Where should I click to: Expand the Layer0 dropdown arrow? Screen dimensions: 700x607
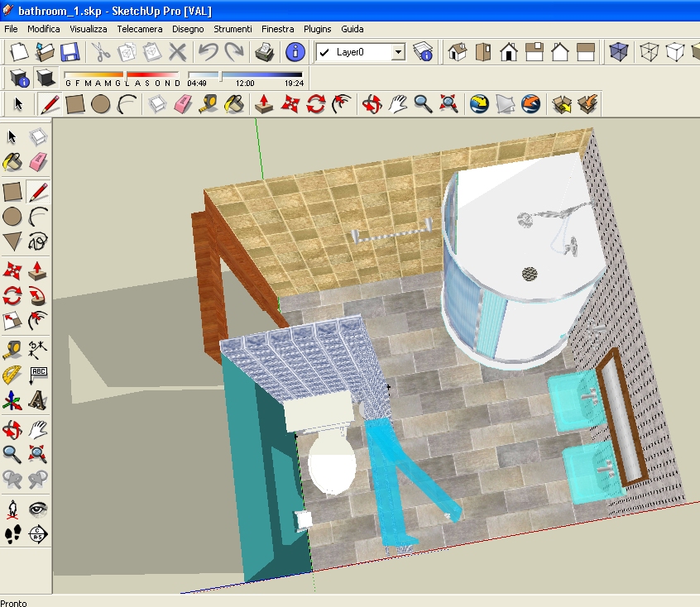[398, 52]
